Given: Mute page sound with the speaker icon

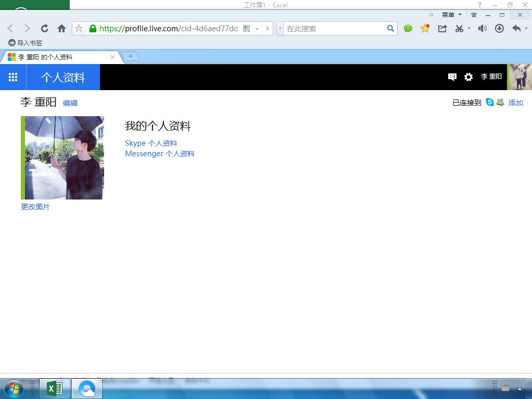Looking at the screenshot, I should pyautogui.click(x=482, y=29).
